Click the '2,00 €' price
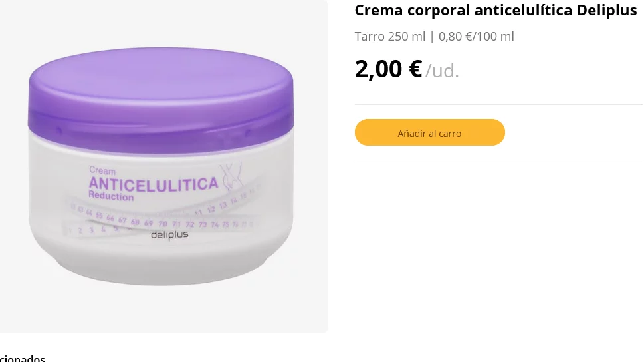Image resolution: width=644 pixels, height=362 pixels. click(x=388, y=69)
